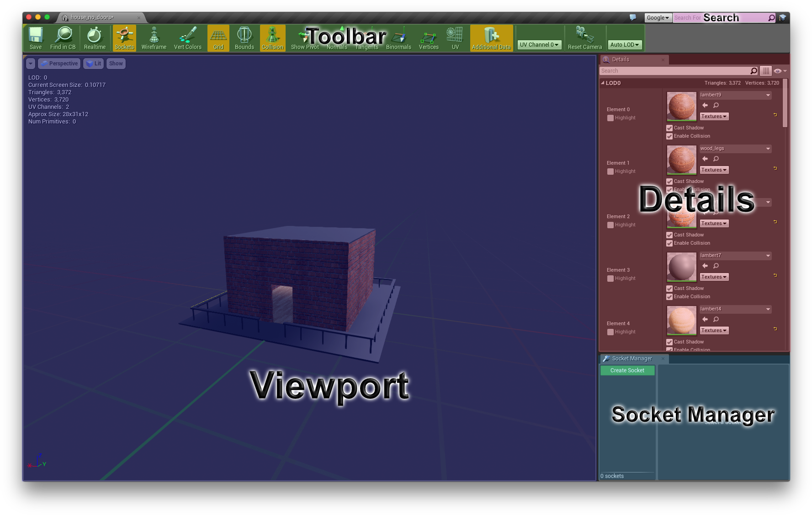The image size is (812, 515).
Task: Check Highlight for Element 1
Action: (x=610, y=171)
